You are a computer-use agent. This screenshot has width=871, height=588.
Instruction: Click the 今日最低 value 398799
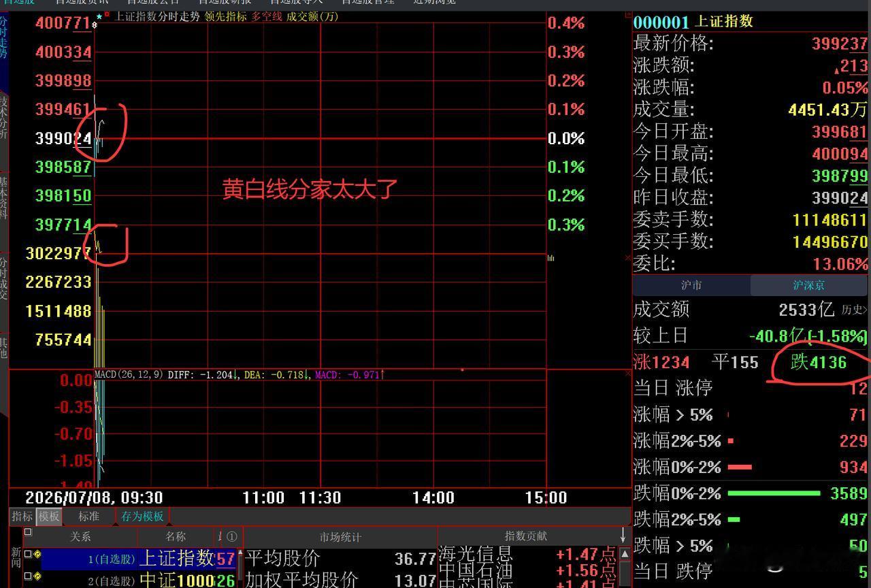pos(840,176)
